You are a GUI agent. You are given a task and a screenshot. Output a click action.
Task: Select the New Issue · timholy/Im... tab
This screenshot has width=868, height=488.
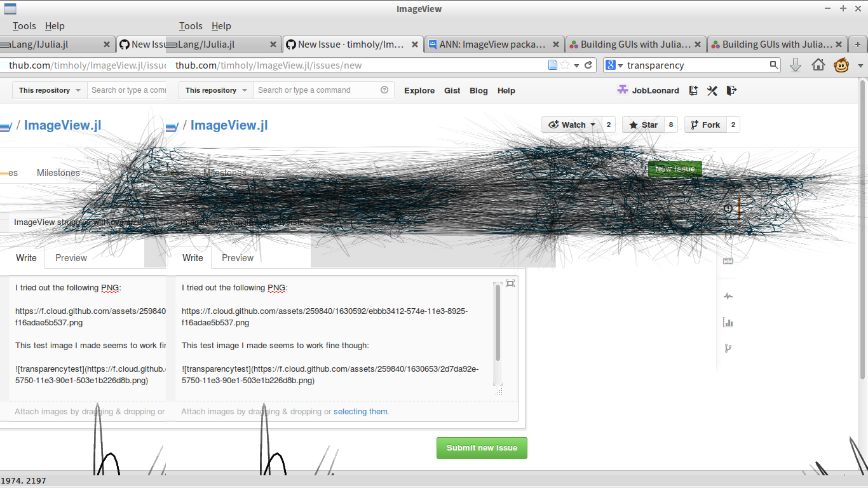pyautogui.click(x=353, y=44)
